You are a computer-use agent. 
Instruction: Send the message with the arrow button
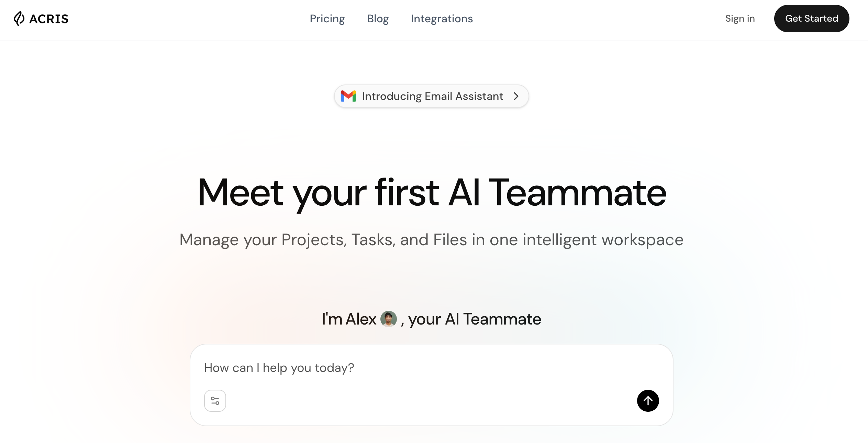[648, 401]
